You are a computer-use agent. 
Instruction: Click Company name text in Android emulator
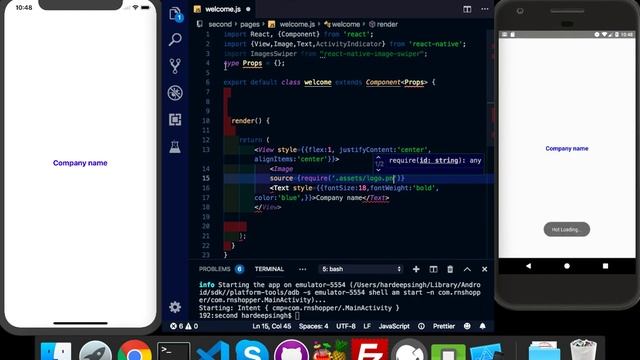[567, 149]
